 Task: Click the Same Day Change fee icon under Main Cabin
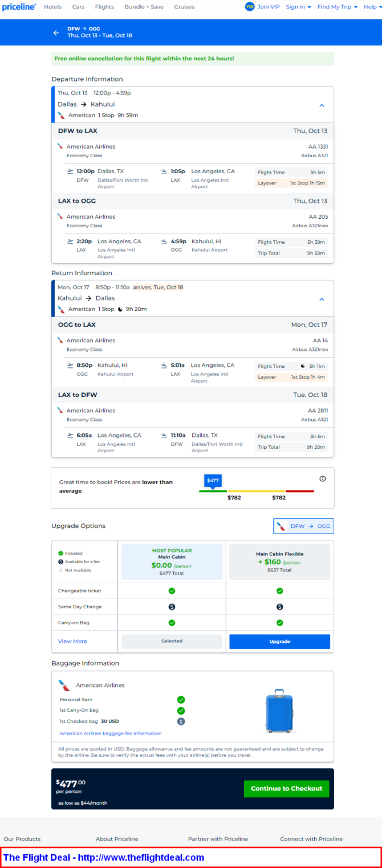[x=172, y=607]
